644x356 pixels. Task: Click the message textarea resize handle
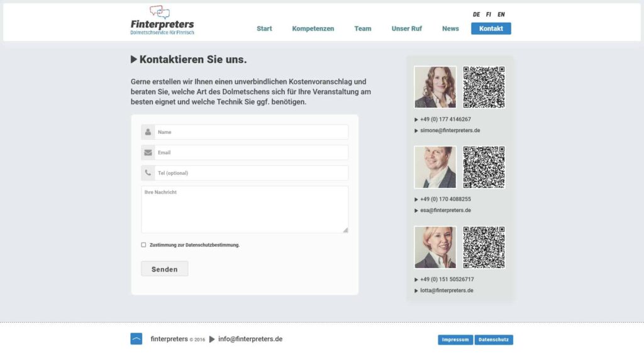(x=345, y=230)
